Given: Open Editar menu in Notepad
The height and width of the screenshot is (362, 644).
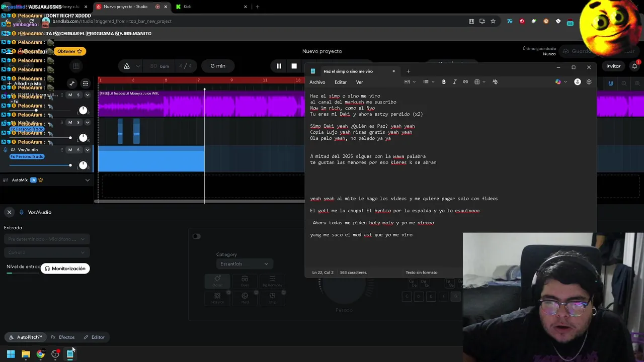Looking at the screenshot, I should (341, 82).
